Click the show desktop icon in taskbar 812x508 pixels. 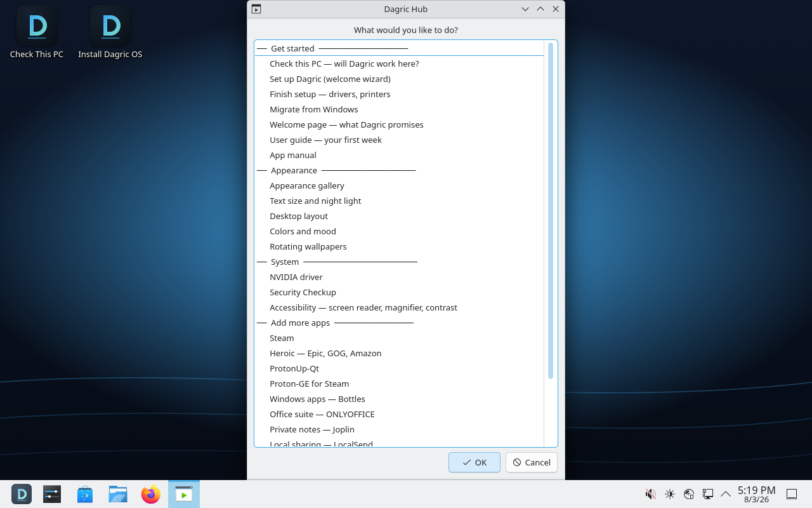click(x=792, y=494)
